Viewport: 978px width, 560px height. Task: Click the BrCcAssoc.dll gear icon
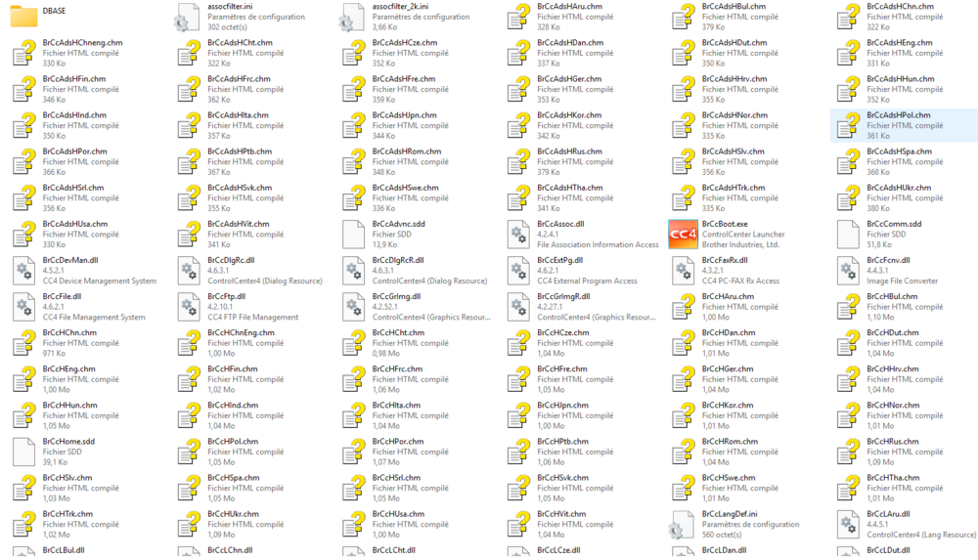(x=518, y=235)
